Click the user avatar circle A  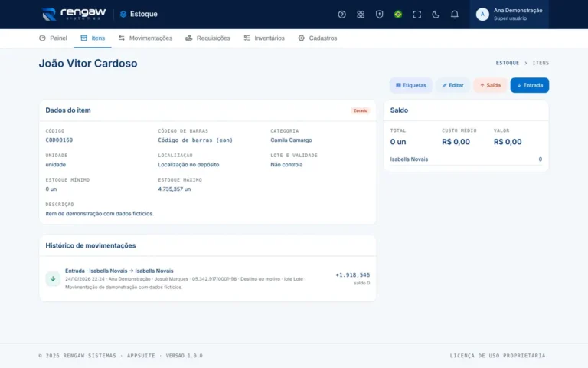pos(482,15)
